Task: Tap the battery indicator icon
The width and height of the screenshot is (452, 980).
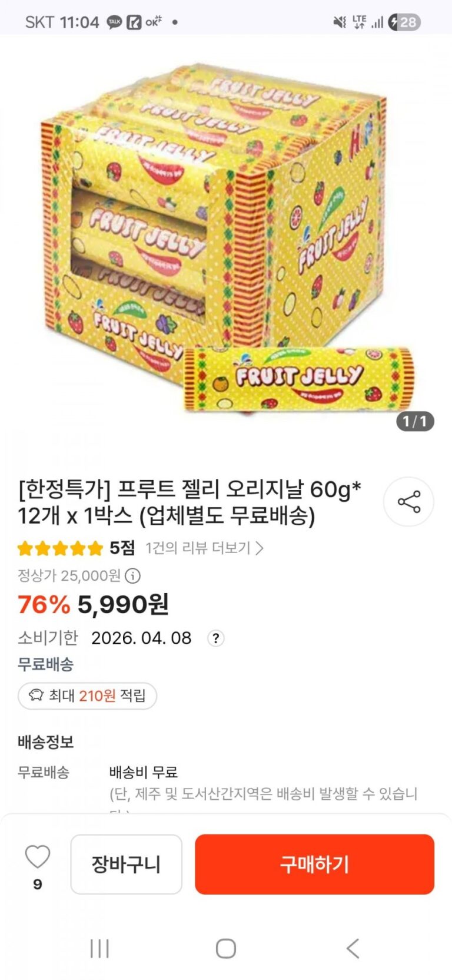Action: (404, 22)
